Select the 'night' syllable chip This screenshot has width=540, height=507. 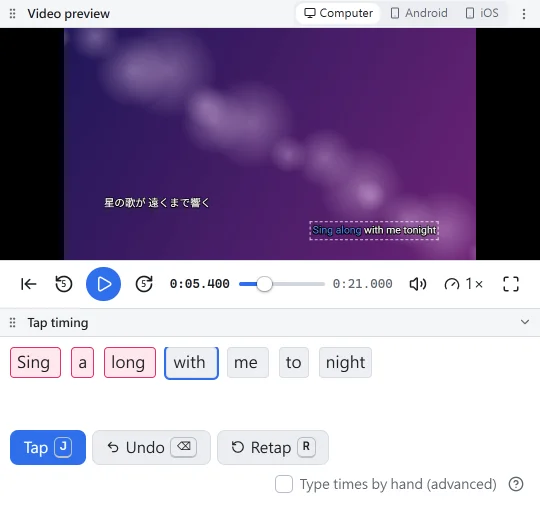click(345, 363)
